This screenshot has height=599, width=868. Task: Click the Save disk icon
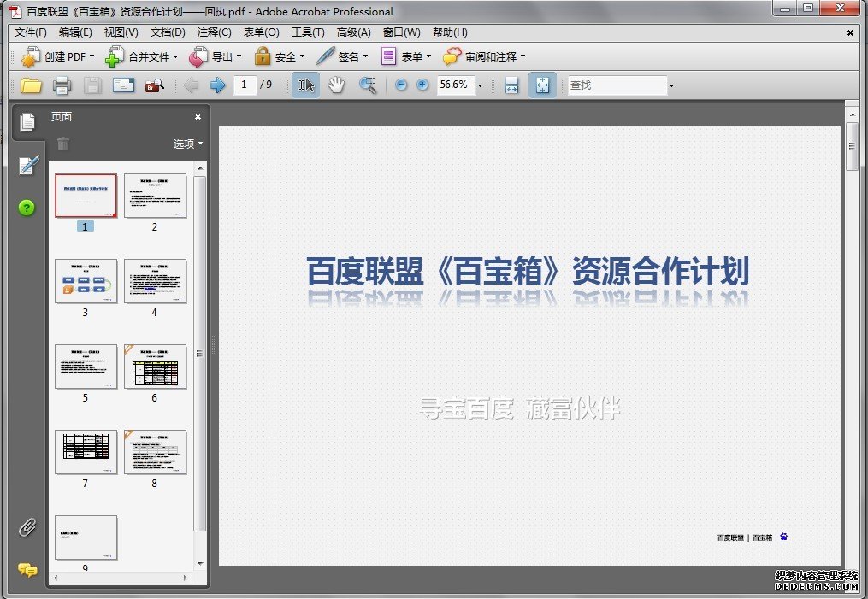tap(92, 85)
